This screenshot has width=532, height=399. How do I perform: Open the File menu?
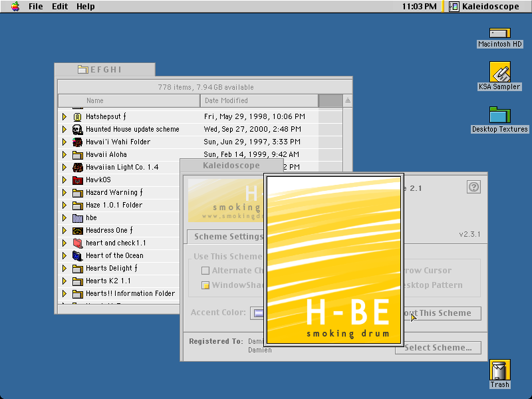point(36,7)
